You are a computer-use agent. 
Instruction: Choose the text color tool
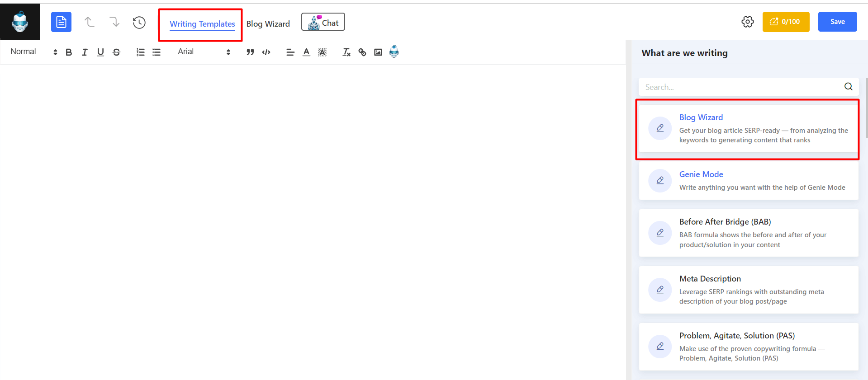306,52
